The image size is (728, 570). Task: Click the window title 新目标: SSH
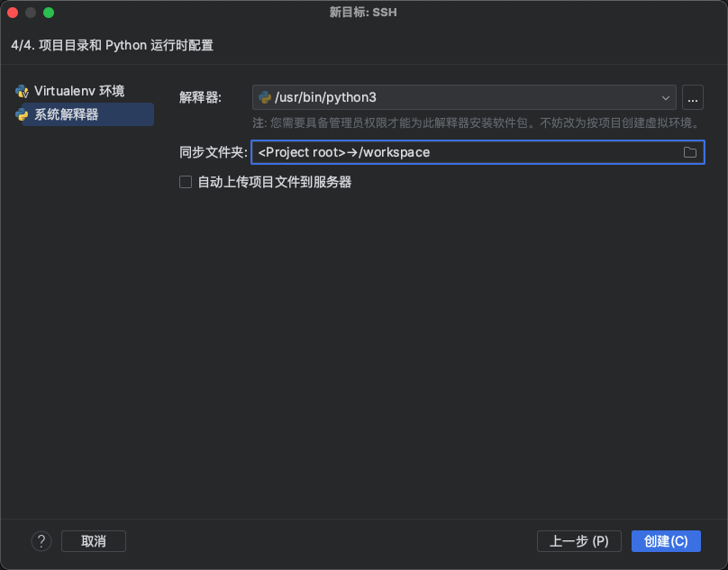(x=363, y=12)
